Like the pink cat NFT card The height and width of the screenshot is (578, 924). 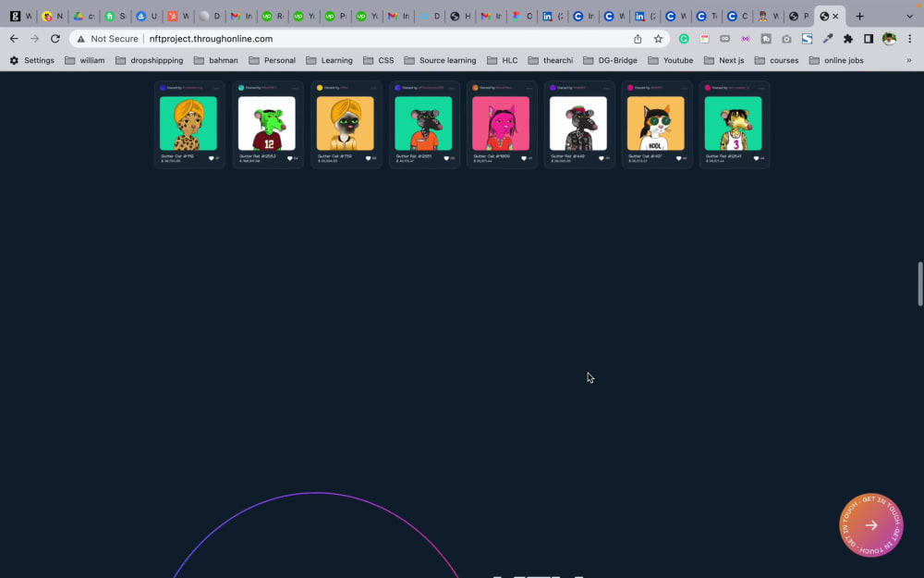(524, 158)
